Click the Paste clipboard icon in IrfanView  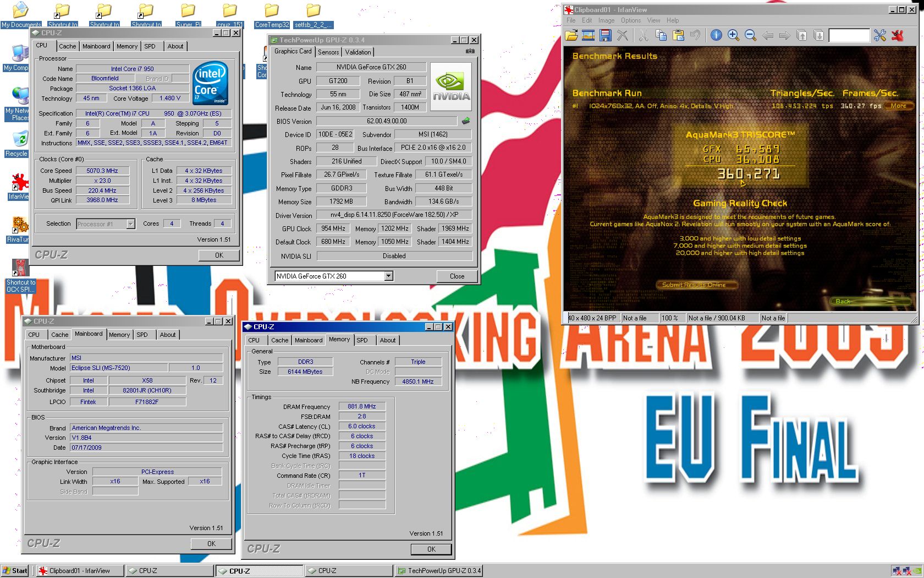678,36
